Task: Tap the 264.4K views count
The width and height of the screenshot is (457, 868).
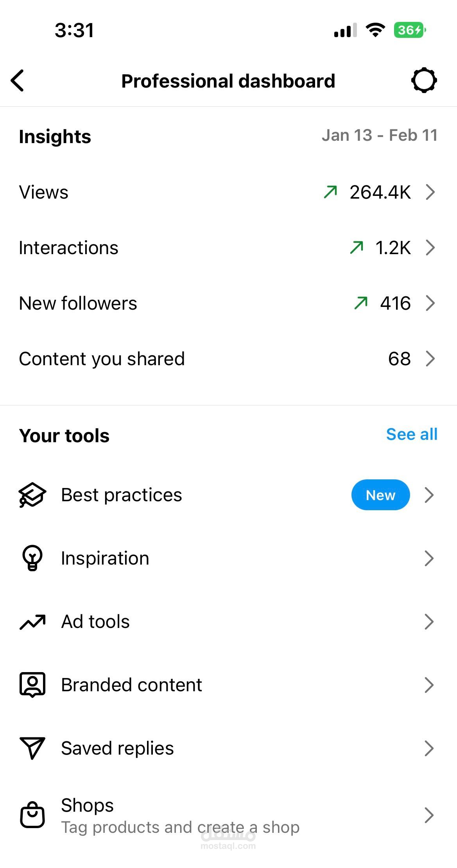Action: point(380,192)
